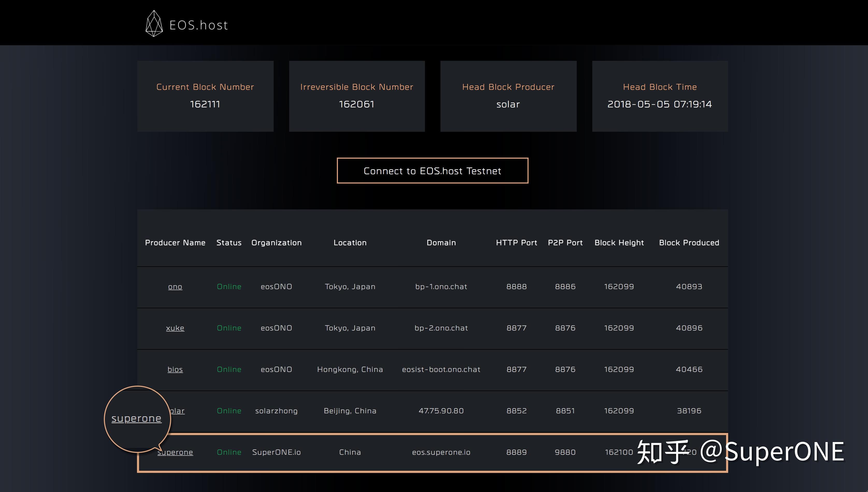Click Online status in solarzhong row
868x492 pixels.
229,411
